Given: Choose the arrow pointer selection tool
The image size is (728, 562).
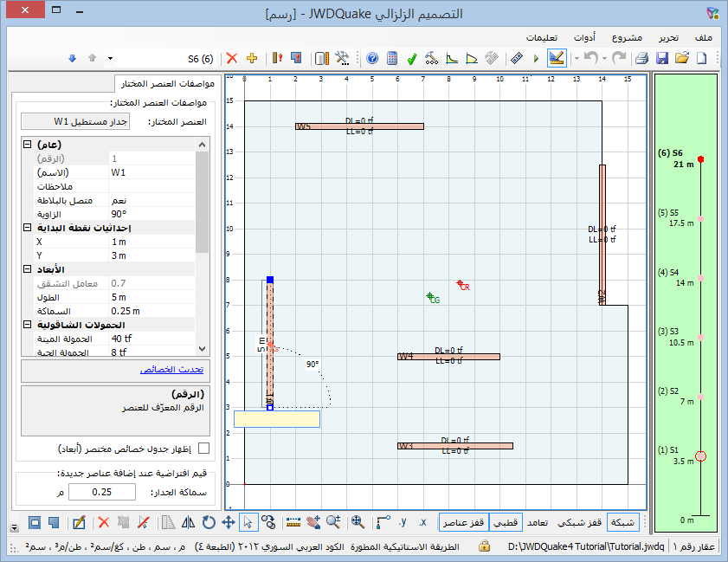Looking at the screenshot, I should (248, 522).
